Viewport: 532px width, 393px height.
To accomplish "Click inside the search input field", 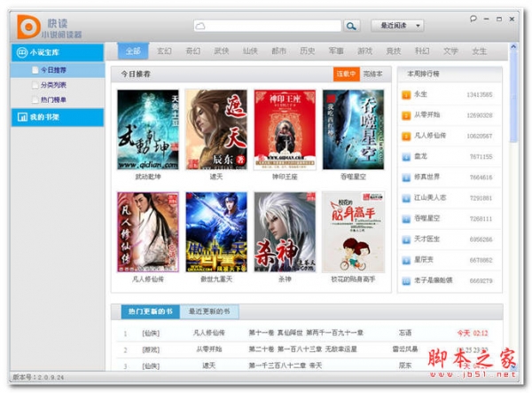I will (268, 26).
